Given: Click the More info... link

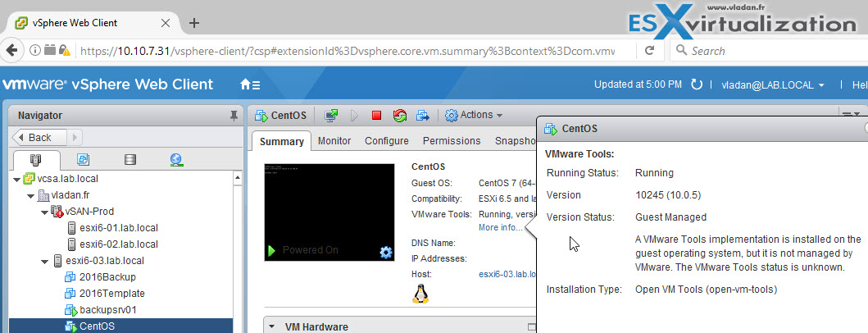Looking at the screenshot, I should (x=501, y=227).
